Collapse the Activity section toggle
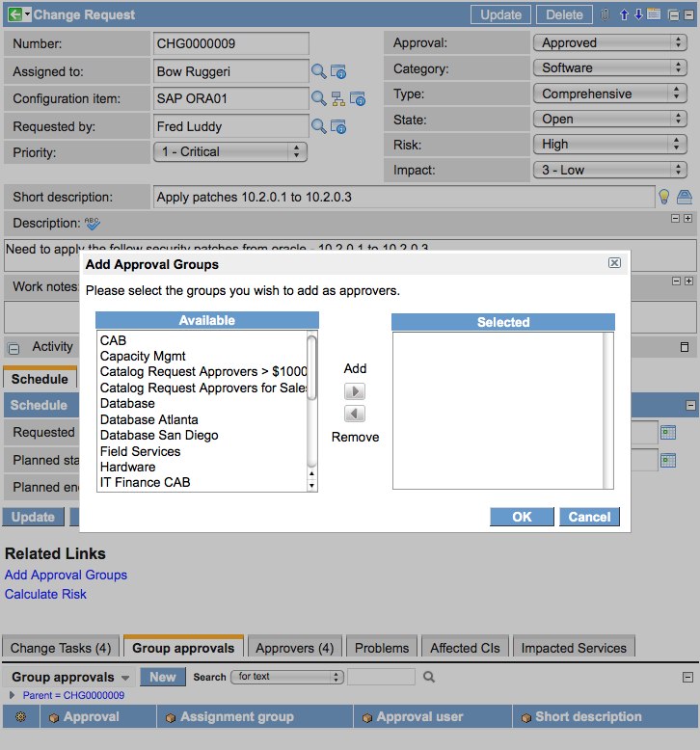Image resolution: width=700 pixels, height=750 pixels. [x=14, y=348]
